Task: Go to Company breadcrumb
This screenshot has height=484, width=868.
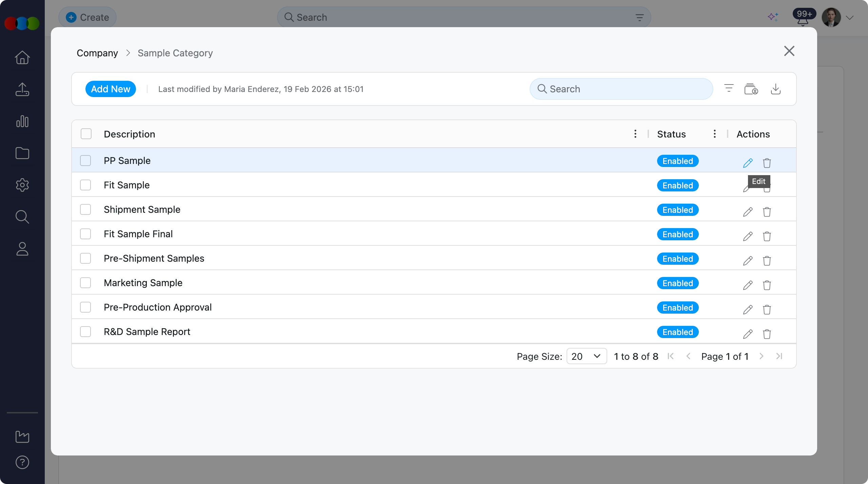Action: (97, 53)
